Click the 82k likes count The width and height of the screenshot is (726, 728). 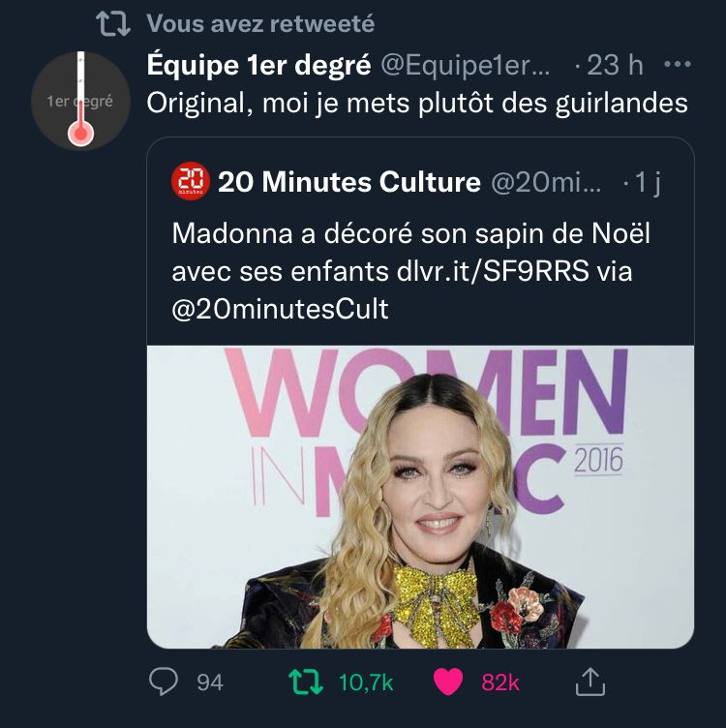(500, 682)
